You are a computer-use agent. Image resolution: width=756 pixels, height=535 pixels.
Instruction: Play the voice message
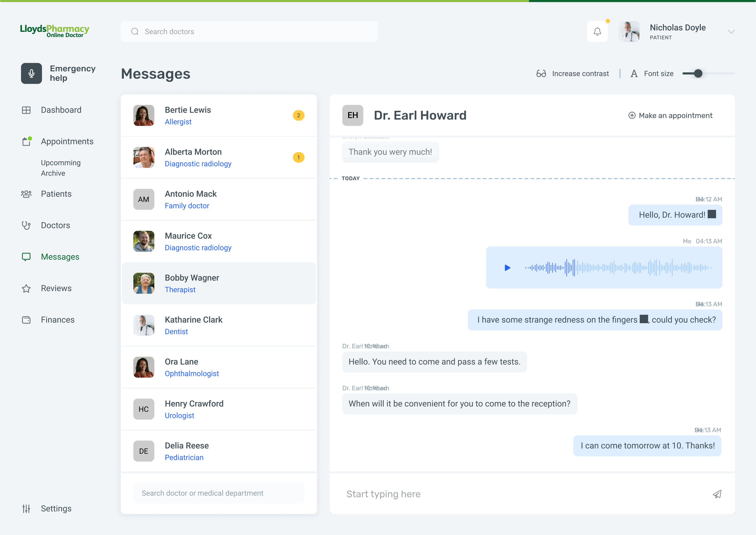[507, 268]
